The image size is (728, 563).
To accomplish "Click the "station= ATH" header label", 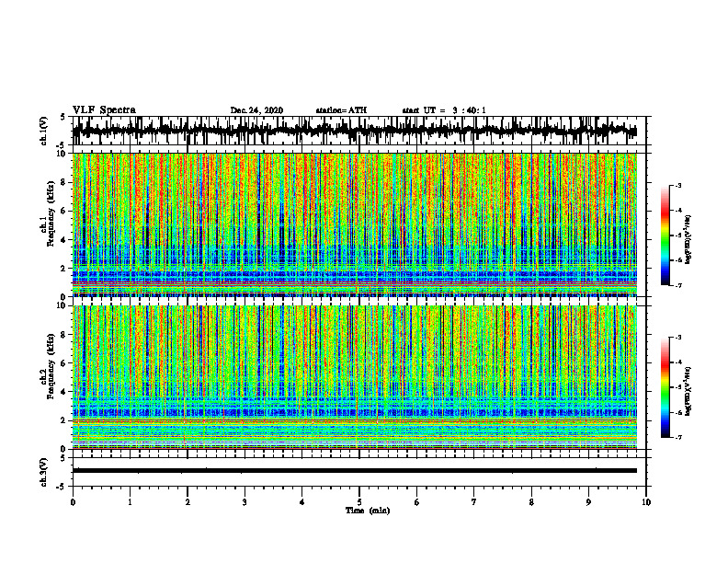I will (341, 110).
